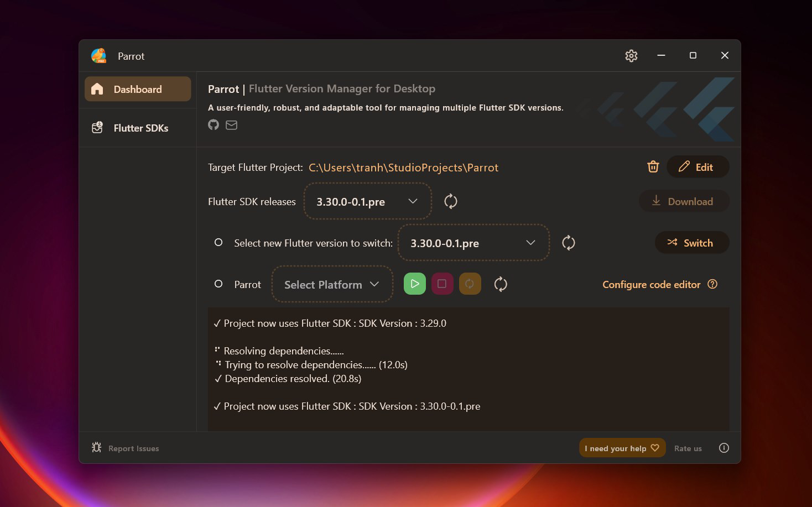Image resolution: width=812 pixels, height=507 pixels.
Task: Open the Flutter SDKs section
Action: click(x=138, y=128)
